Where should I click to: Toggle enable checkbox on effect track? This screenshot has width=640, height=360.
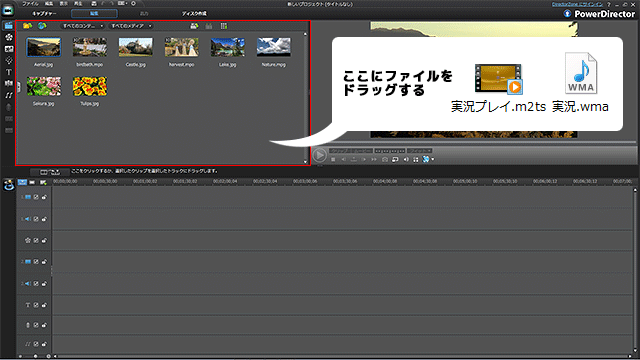point(36,240)
